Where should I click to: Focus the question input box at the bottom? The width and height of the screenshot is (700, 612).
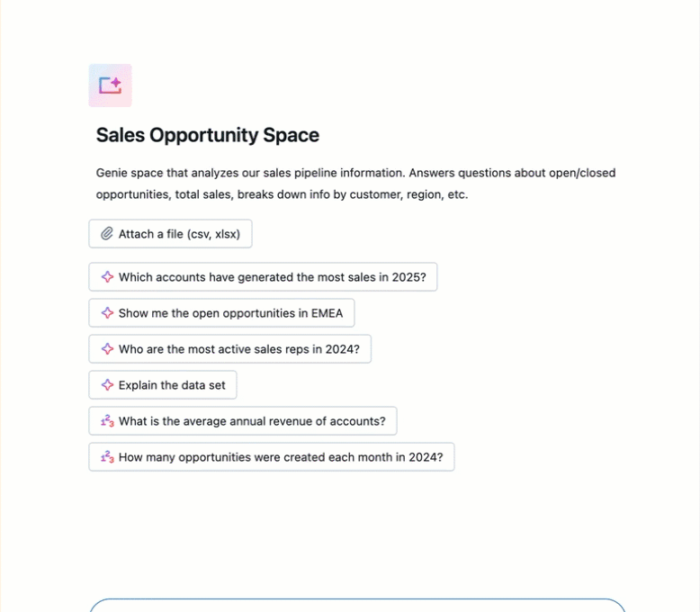coord(357,605)
